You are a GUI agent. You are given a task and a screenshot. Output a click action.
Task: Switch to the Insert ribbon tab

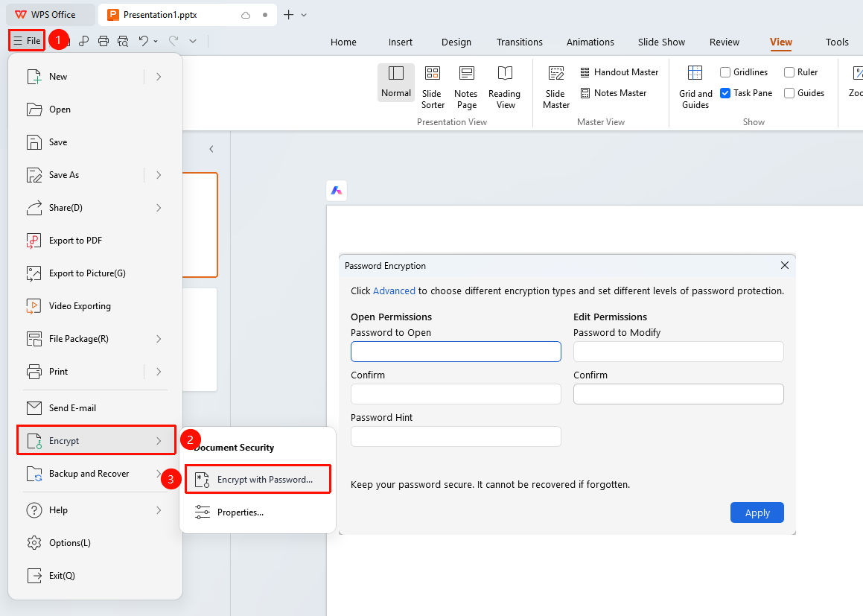pyautogui.click(x=400, y=42)
